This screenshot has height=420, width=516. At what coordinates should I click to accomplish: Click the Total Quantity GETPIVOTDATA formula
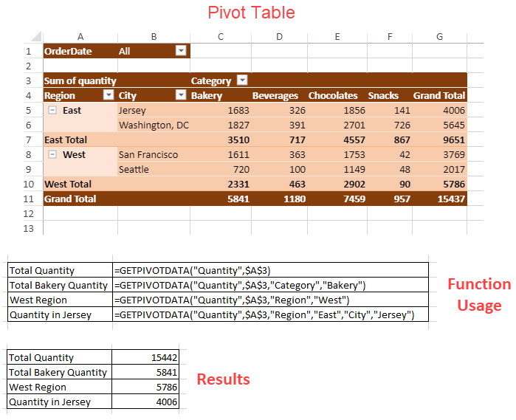tap(270, 270)
